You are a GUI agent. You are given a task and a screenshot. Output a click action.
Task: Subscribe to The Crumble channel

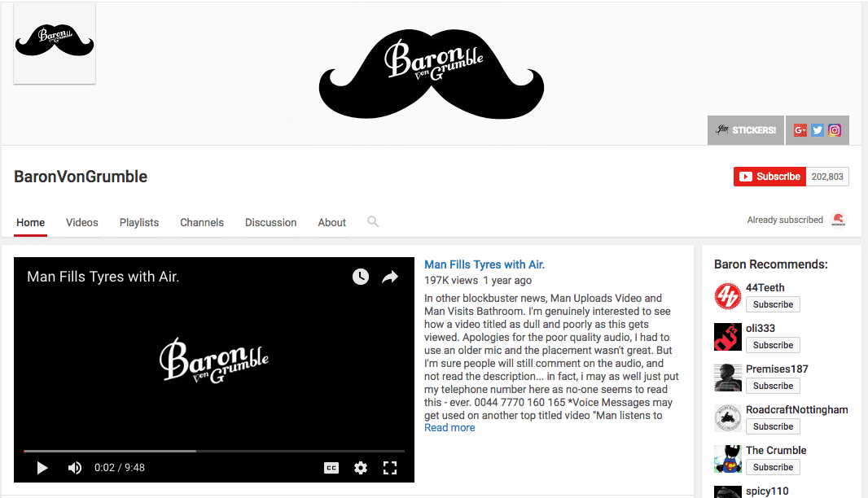(773, 467)
